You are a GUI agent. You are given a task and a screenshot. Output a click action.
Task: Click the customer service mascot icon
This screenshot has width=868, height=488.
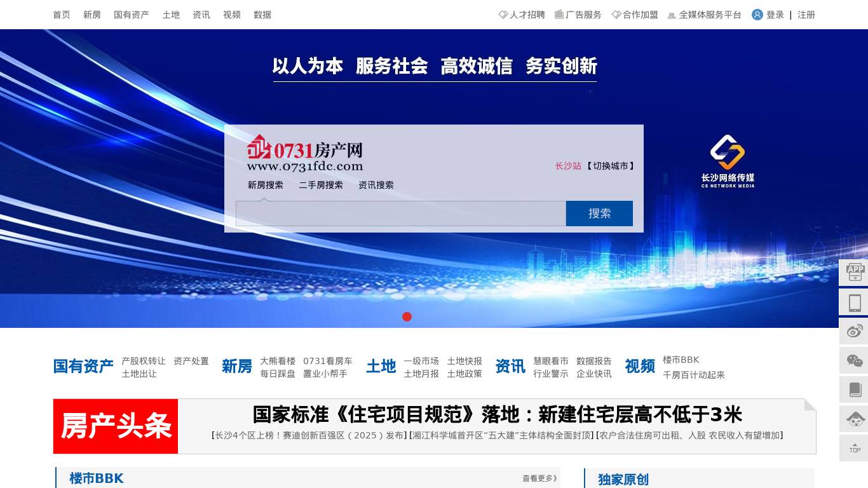[x=853, y=420]
